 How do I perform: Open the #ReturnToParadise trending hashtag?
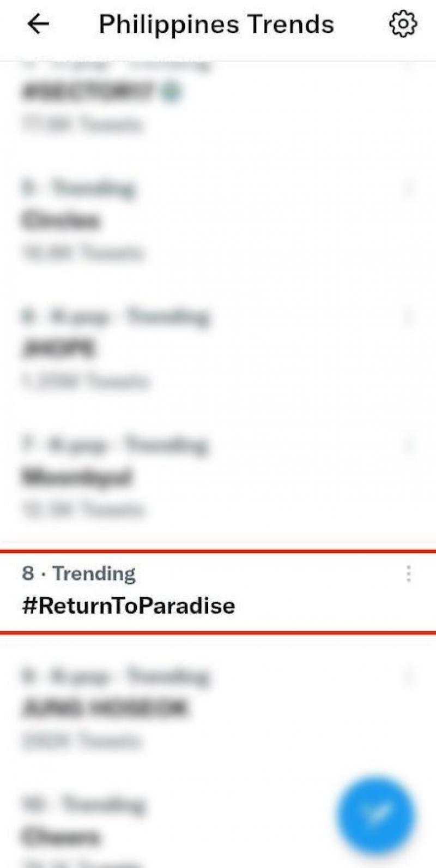click(129, 606)
